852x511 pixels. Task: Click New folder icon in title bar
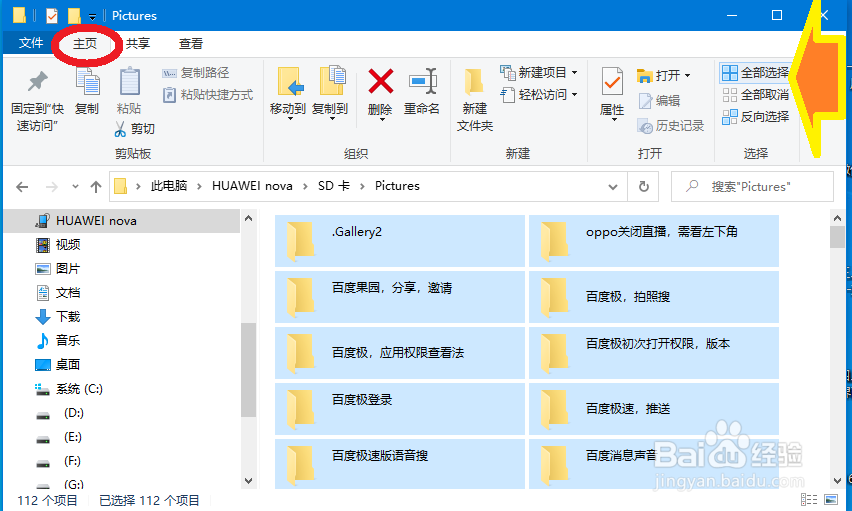tap(73, 15)
